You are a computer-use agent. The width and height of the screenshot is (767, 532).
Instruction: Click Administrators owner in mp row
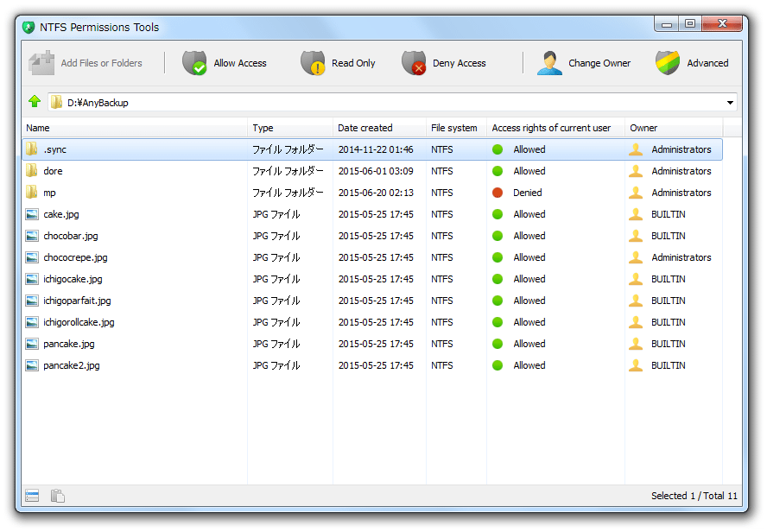point(681,193)
